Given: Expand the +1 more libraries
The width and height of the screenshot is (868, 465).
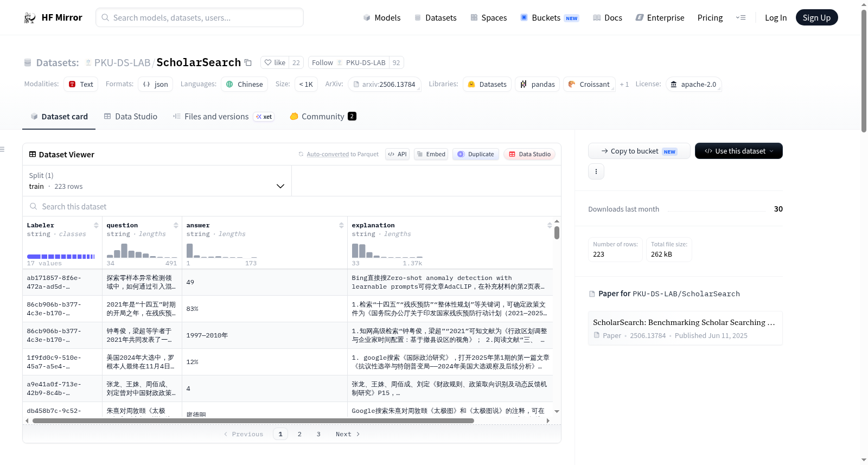Looking at the screenshot, I should [624, 84].
